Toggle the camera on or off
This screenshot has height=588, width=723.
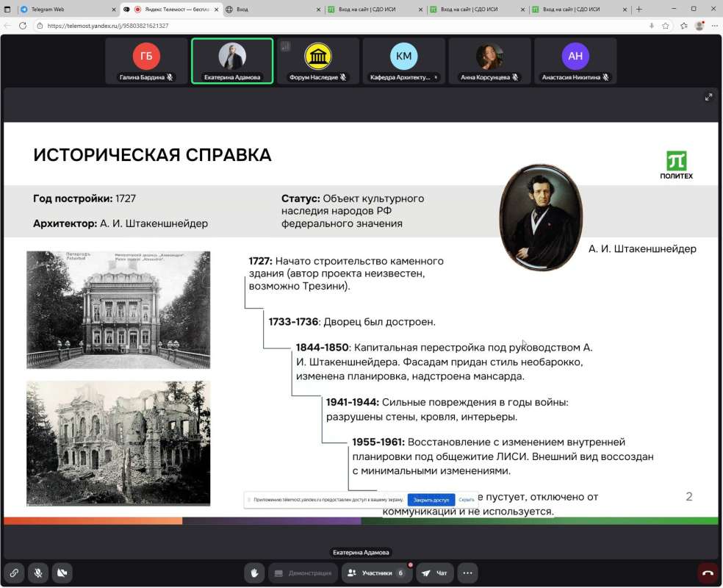point(62,573)
